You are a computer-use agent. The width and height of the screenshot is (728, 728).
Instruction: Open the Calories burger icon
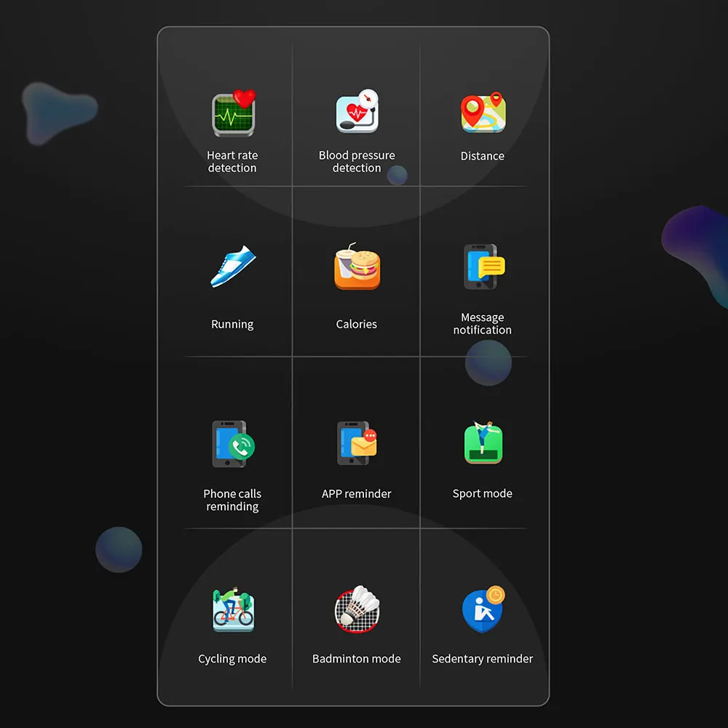click(357, 266)
